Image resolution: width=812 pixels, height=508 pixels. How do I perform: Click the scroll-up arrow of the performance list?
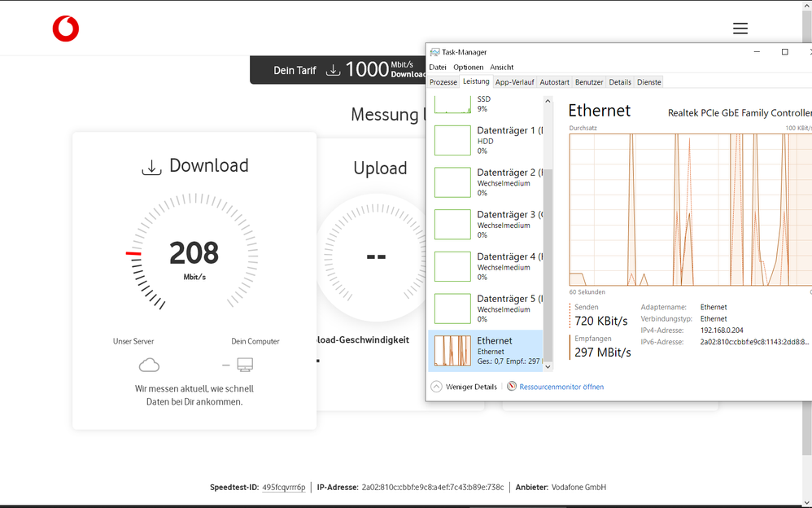(x=548, y=101)
